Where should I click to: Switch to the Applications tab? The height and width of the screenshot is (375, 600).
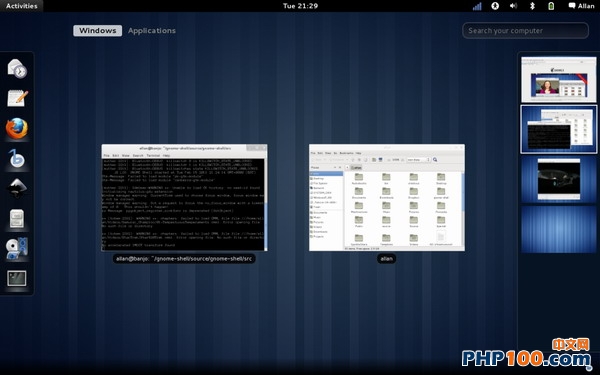pos(152,31)
